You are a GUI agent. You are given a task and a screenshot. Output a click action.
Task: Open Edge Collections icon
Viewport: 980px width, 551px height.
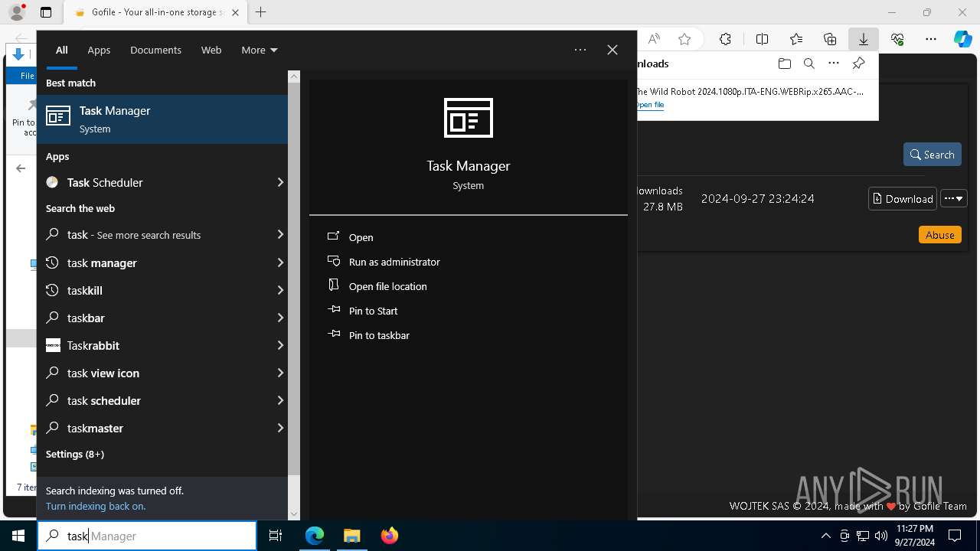tap(830, 39)
